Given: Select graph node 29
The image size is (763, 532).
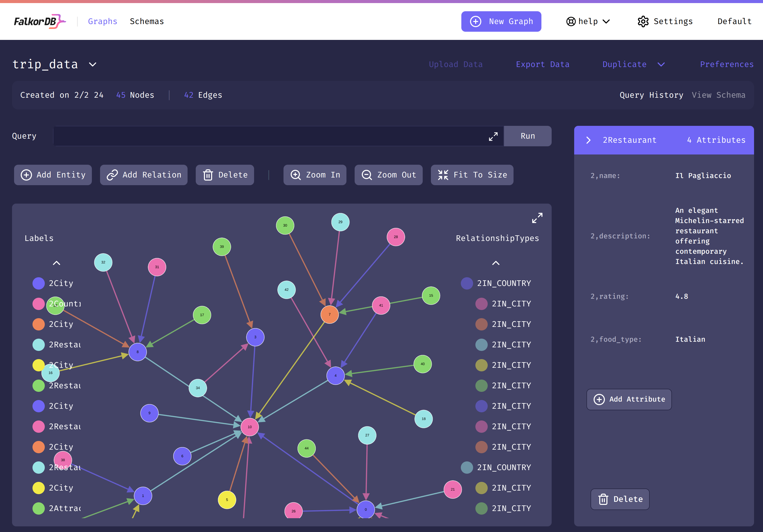Looking at the screenshot, I should point(340,222).
